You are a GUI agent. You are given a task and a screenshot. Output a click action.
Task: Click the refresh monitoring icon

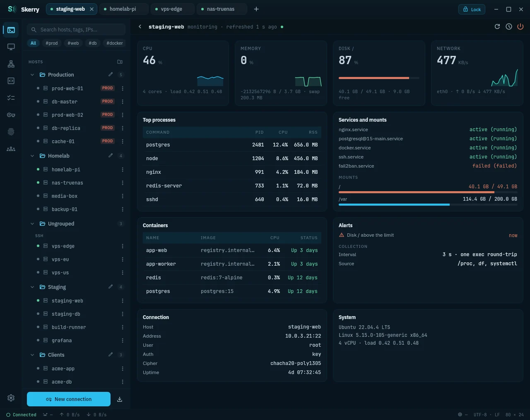[497, 26]
